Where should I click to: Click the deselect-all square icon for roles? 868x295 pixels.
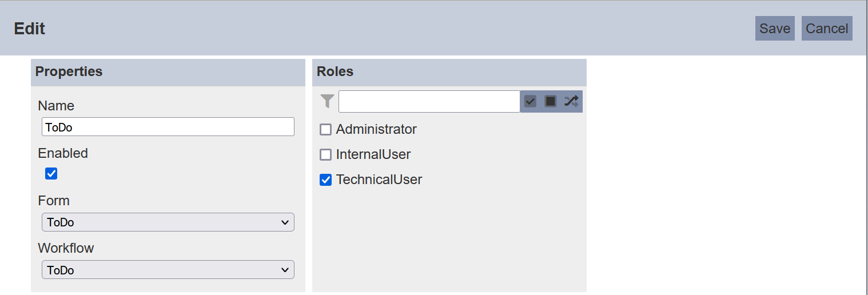[x=550, y=101]
